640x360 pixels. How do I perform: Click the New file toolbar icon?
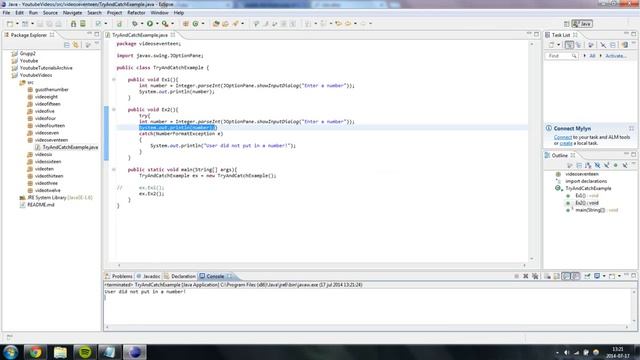(10, 24)
